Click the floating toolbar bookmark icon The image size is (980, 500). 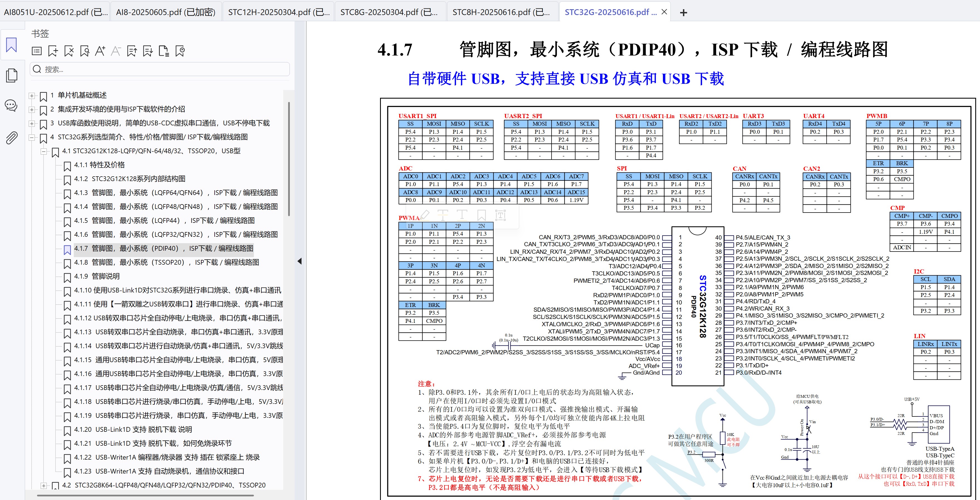(x=482, y=215)
